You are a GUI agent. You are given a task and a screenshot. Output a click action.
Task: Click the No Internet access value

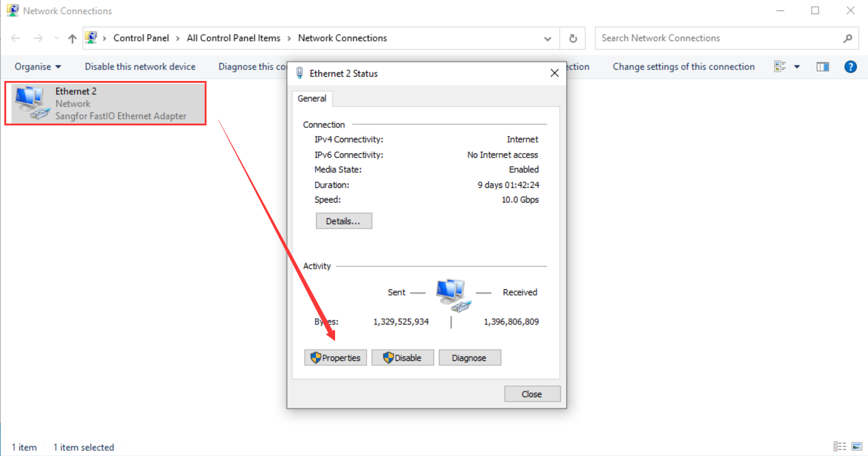[503, 155]
